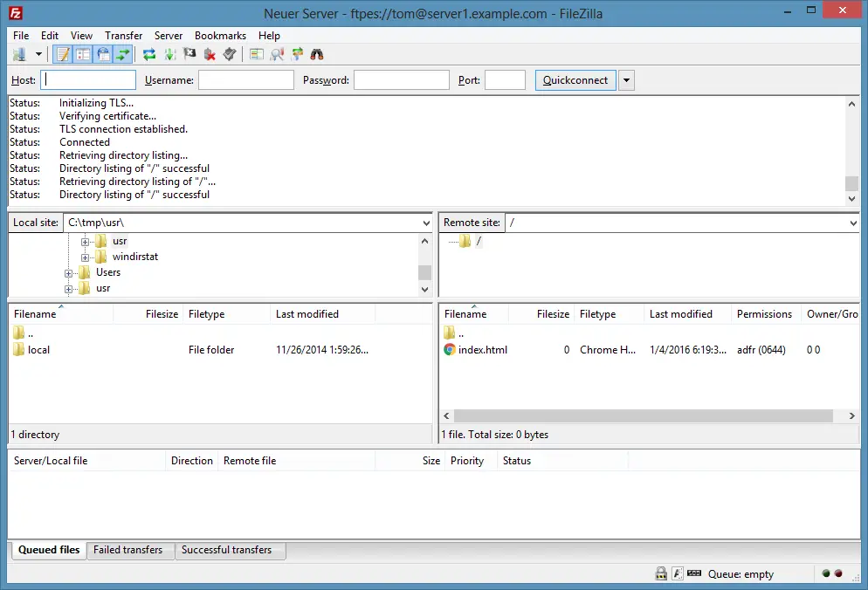Toggle synchronized browsing
This screenshot has height=590, width=868.
pos(297,54)
